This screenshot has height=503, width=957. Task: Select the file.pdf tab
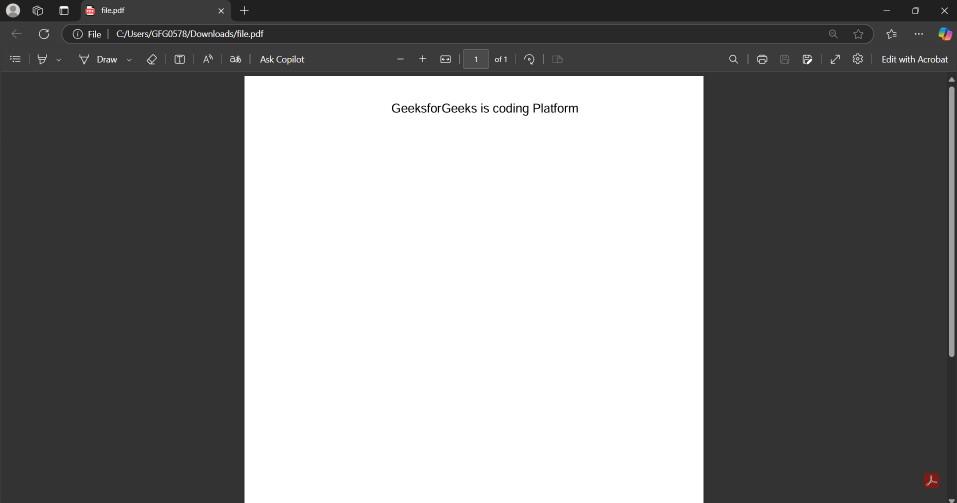pyautogui.click(x=155, y=10)
